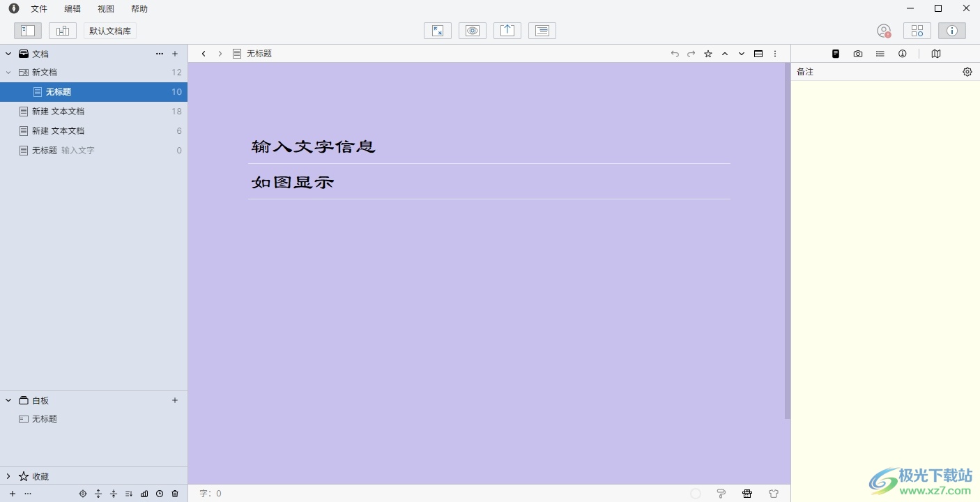Open the trash bin icon

tap(175, 494)
